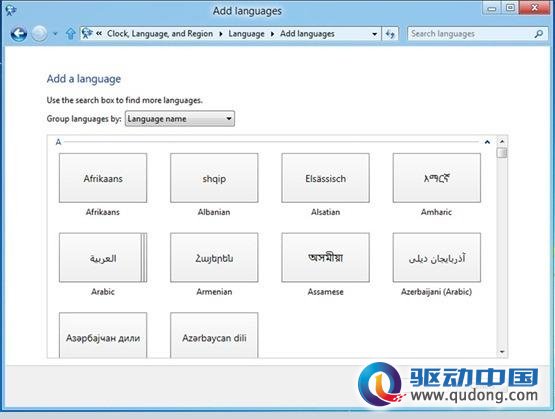Open the Group languages by dropdown
555x419 pixels.
[179, 119]
